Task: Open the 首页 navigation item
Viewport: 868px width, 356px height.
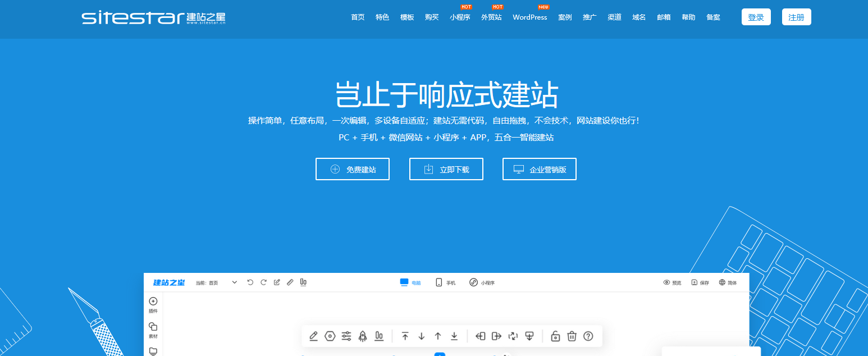Action: point(358,17)
